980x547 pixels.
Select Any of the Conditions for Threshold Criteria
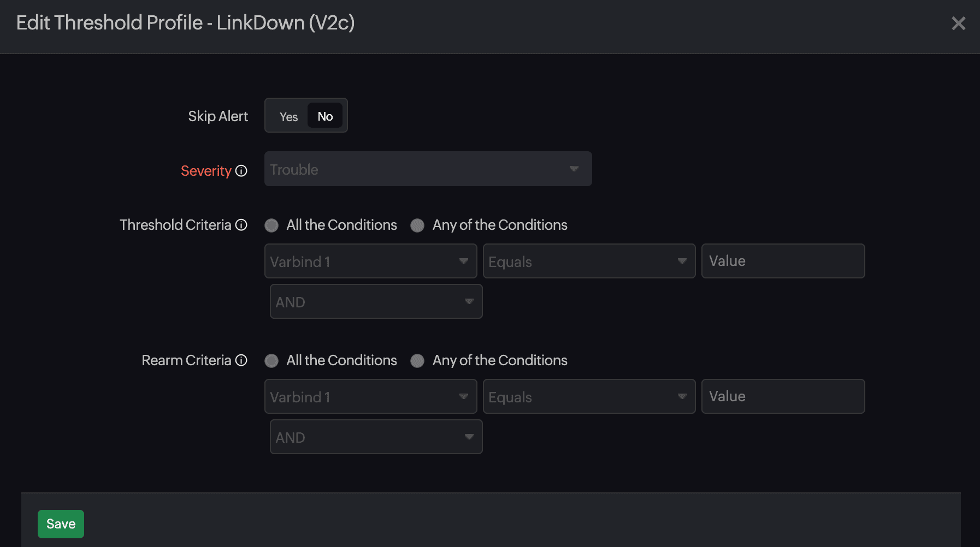point(417,225)
